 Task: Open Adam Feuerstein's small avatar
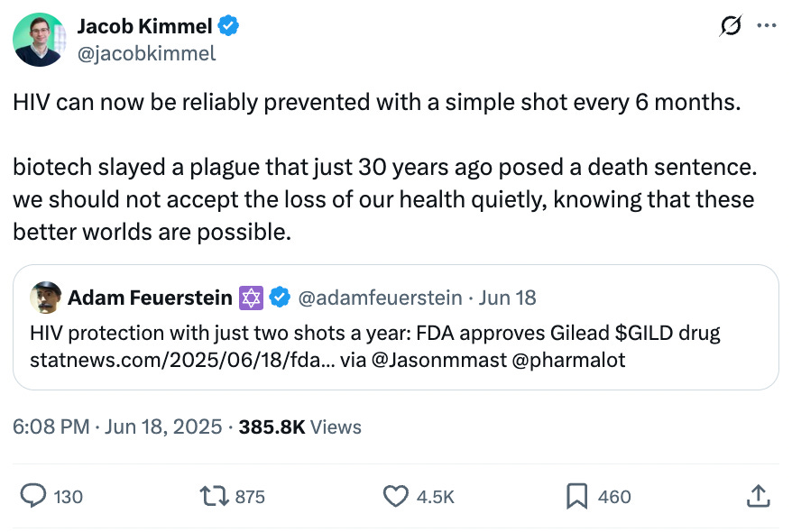[x=45, y=298]
